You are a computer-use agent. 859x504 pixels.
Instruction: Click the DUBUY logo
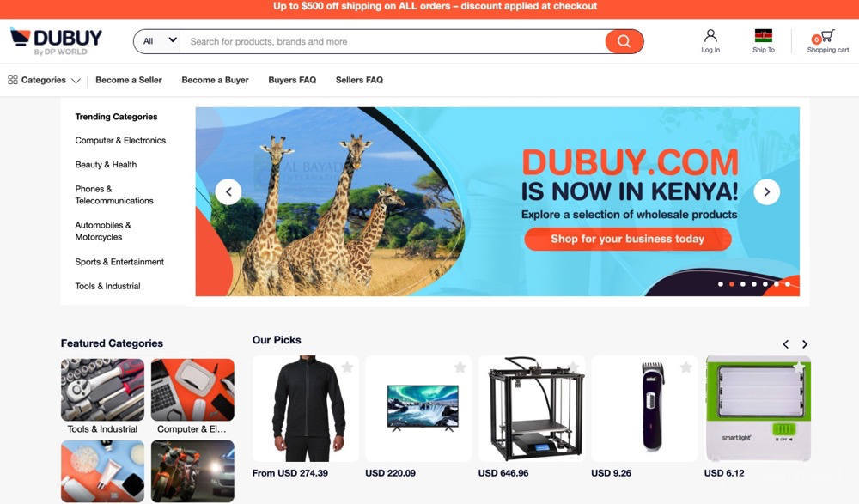coord(57,41)
